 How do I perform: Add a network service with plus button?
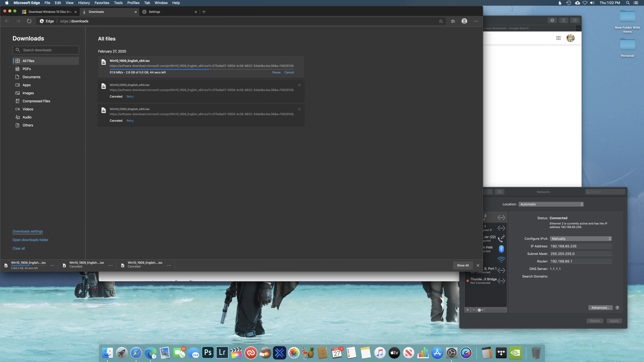tap(468, 310)
